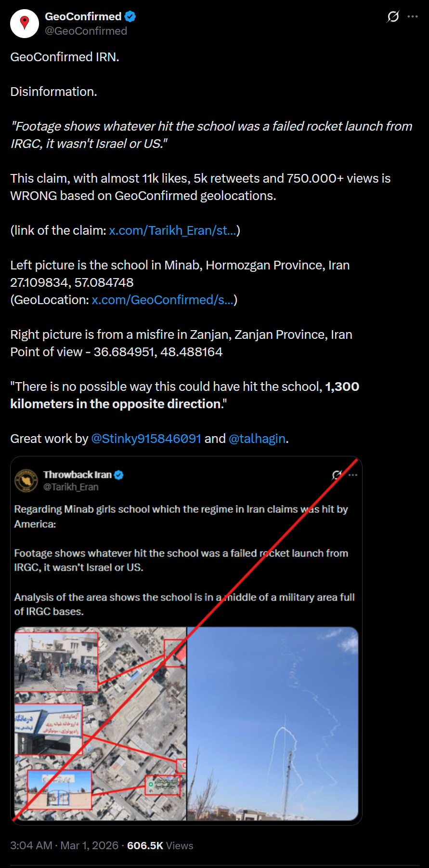Screen dimensions: 429x868
Task: Visit @talhagin mention
Action: coord(257,439)
